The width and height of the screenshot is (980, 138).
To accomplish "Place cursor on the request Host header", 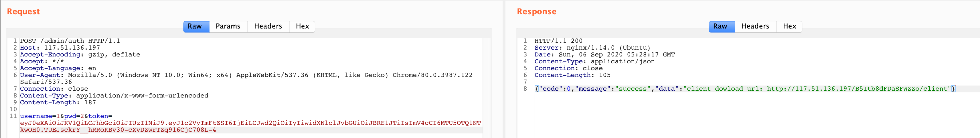I will pos(60,48).
